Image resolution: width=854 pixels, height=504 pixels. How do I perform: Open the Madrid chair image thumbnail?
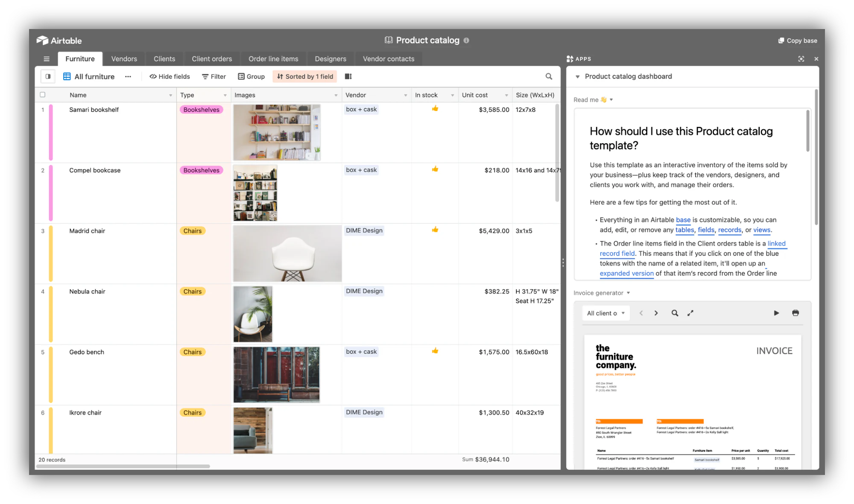pyautogui.click(x=287, y=253)
